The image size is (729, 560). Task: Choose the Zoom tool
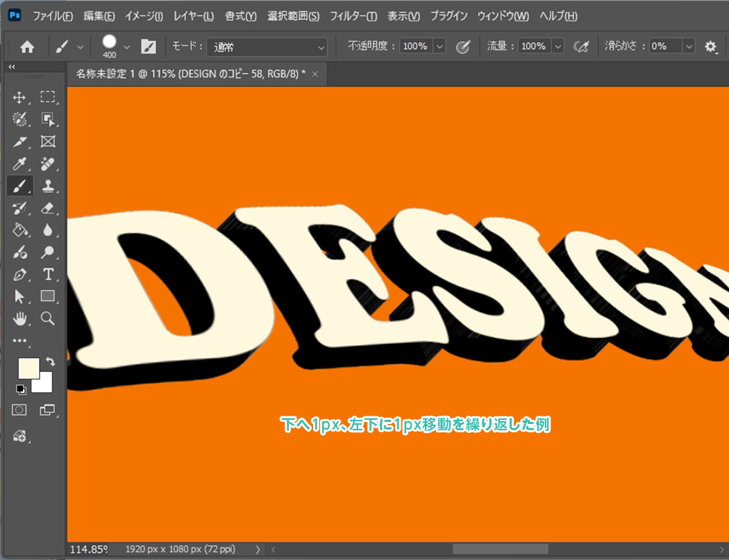tap(47, 318)
